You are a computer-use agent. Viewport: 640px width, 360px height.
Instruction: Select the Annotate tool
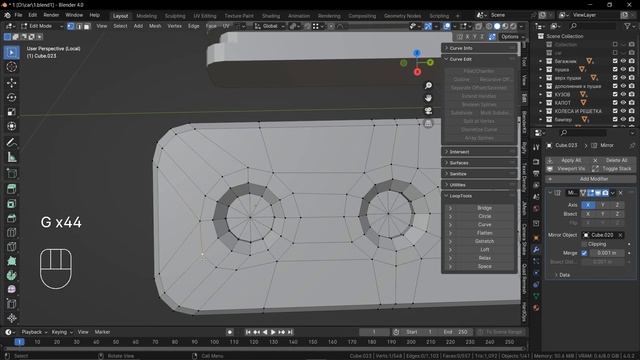click(x=11, y=142)
